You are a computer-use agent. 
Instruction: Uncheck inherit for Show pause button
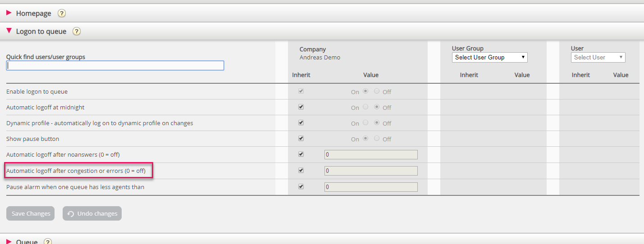(301, 139)
